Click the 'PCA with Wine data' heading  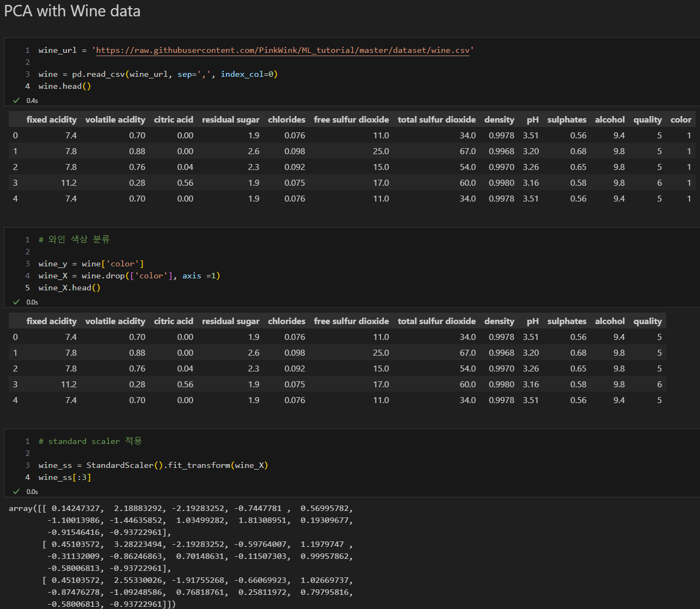coord(72,11)
